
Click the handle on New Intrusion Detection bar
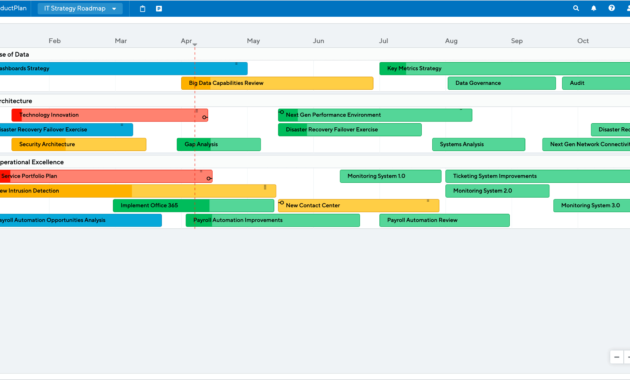[265, 187]
